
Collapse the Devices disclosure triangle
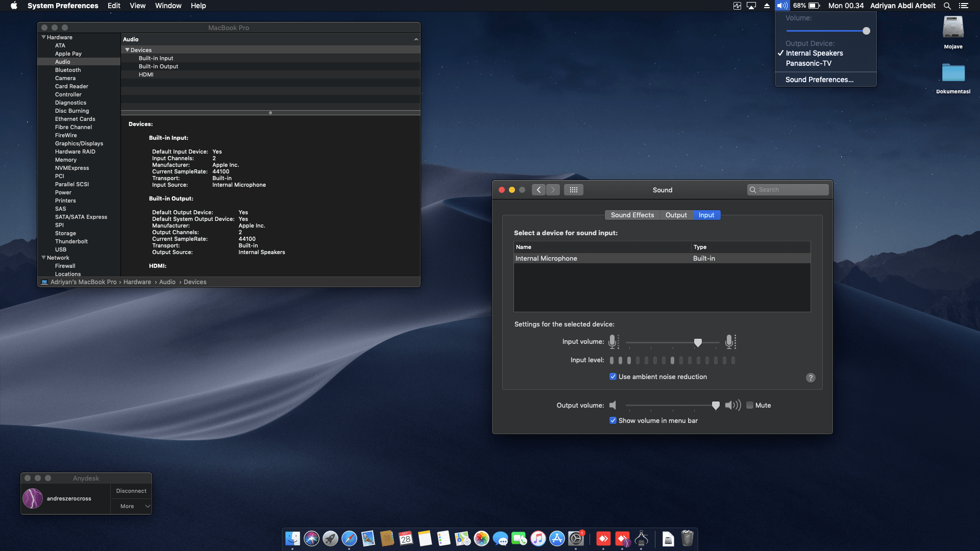point(127,50)
